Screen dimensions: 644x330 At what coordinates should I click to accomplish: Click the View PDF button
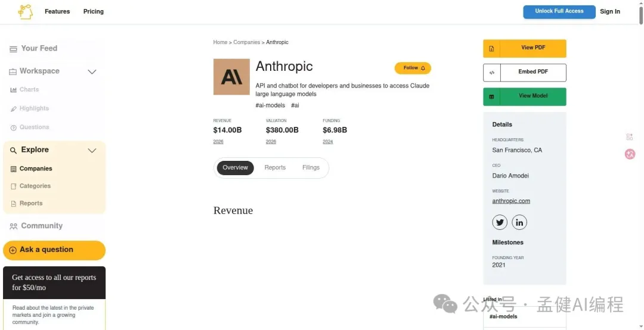(x=525, y=48)
